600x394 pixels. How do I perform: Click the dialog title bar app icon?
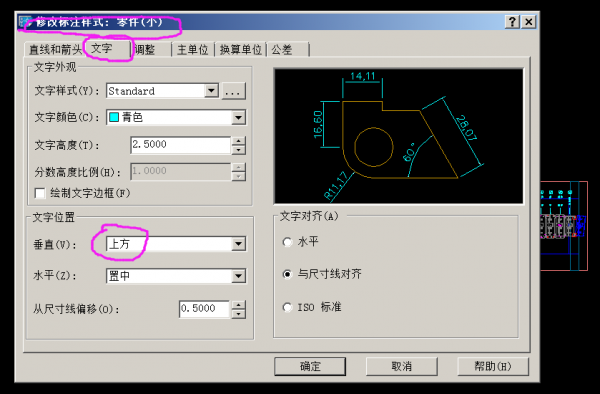[25, 22]
